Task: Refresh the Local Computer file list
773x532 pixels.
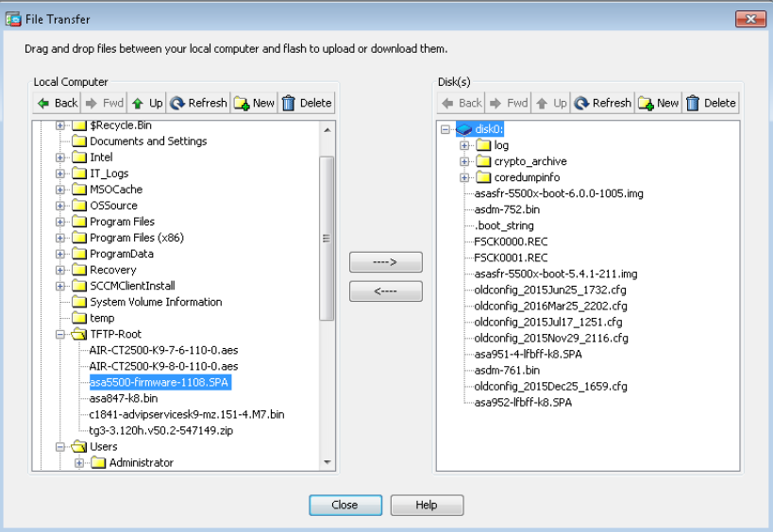Action: 198,103
